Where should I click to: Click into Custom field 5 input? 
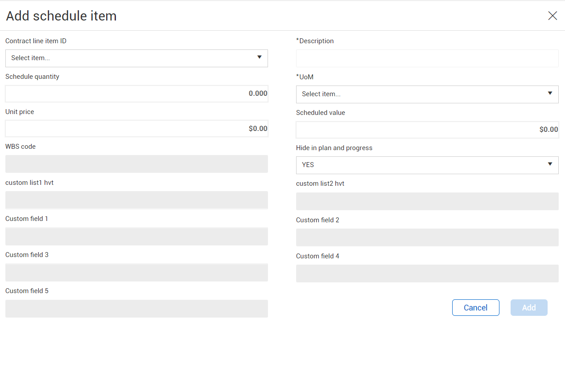click(x=136, y=309)
